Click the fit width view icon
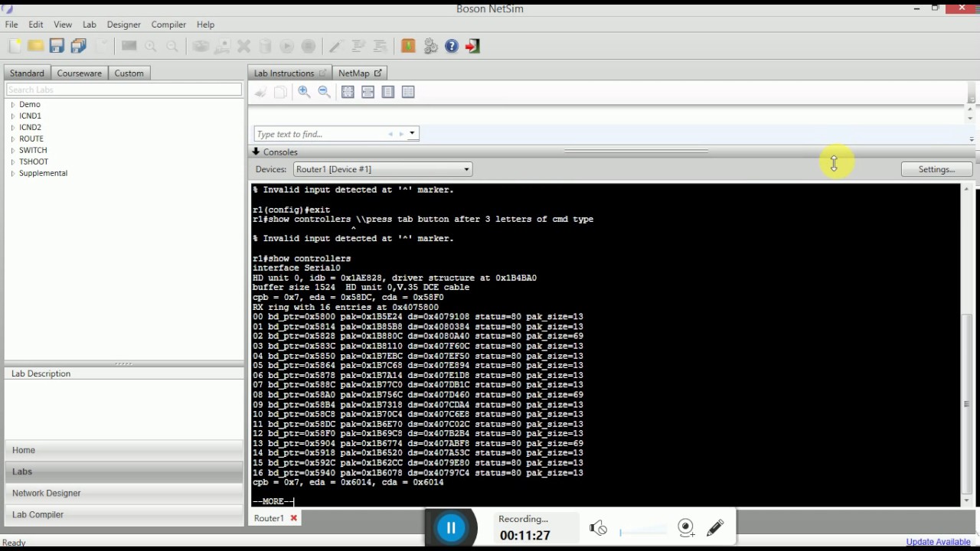 pyautogui.click(x=367, y=92)
